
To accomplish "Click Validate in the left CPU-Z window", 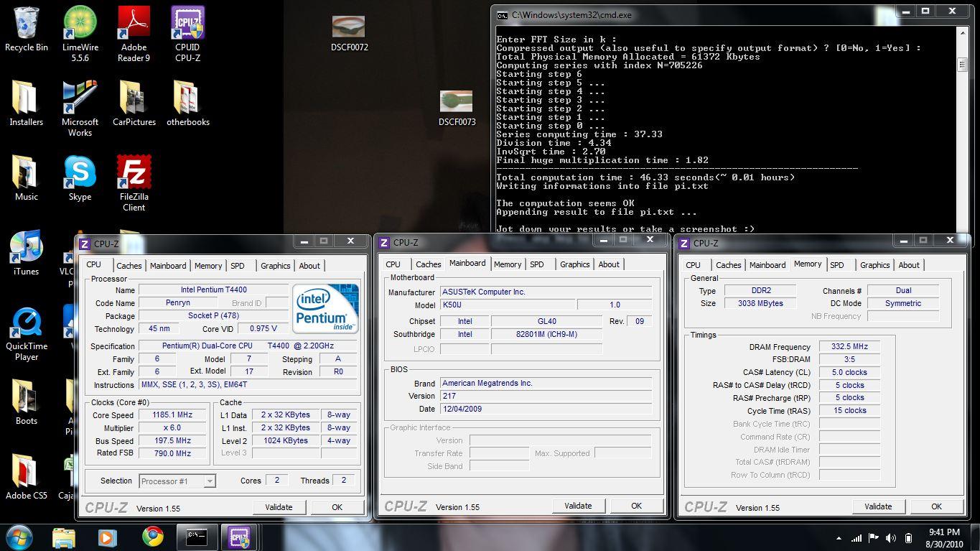I will click(279, 507).
